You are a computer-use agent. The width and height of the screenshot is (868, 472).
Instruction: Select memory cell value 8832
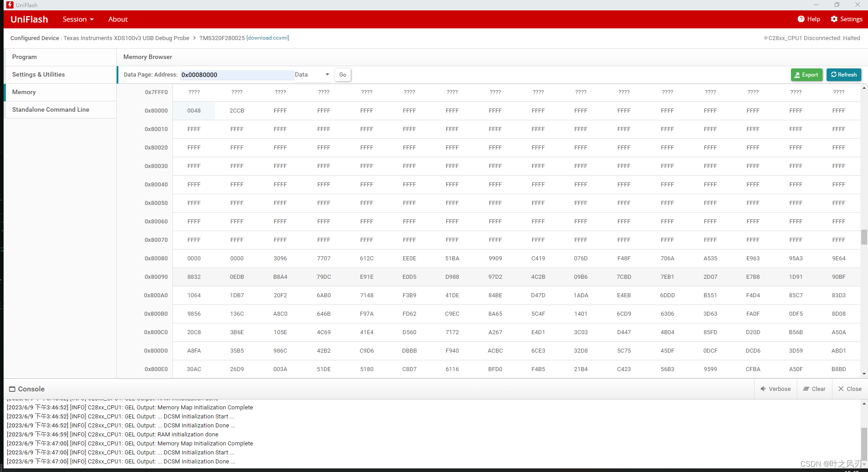pos(194,277)
